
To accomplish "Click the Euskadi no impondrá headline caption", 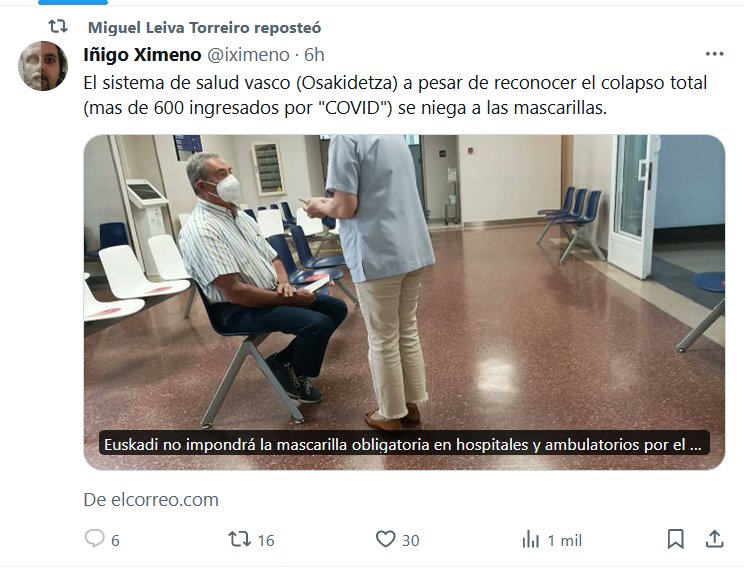I will coord(404,444).
